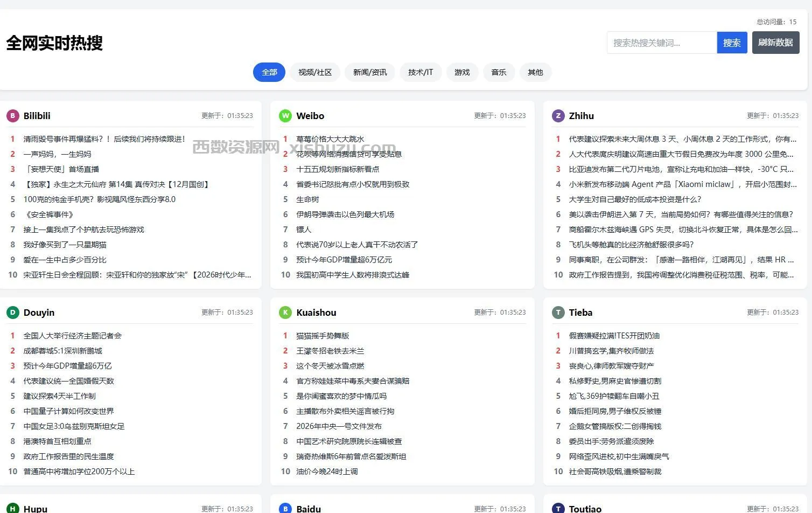Click the Weibo platform icon

285,115
